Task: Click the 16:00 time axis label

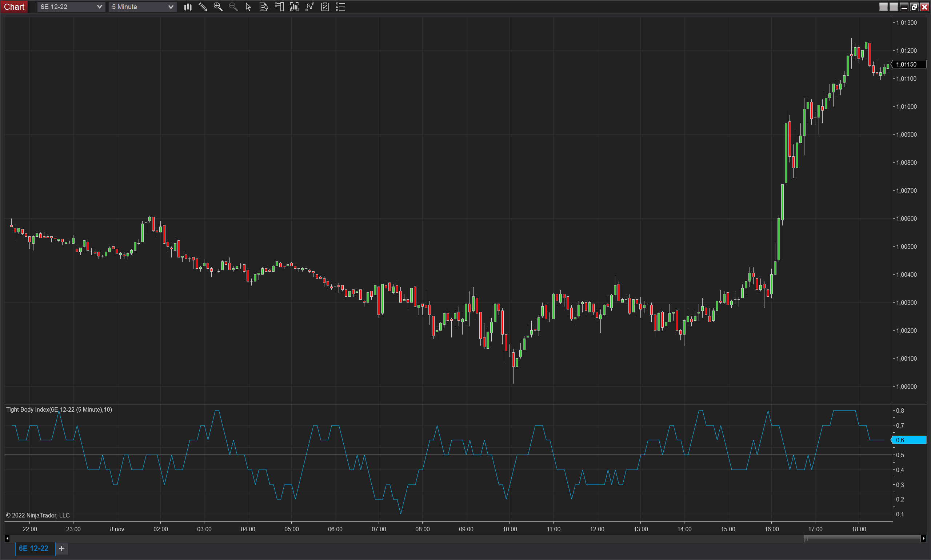Action: pyautogui.click(x=772, y=529)
